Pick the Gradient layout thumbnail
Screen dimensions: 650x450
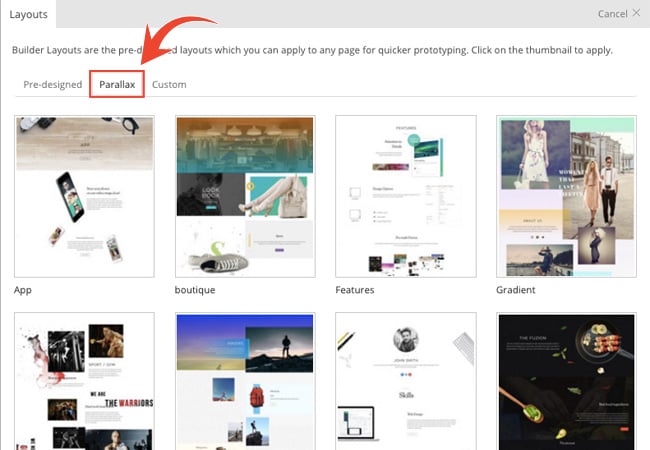point(566,196)
